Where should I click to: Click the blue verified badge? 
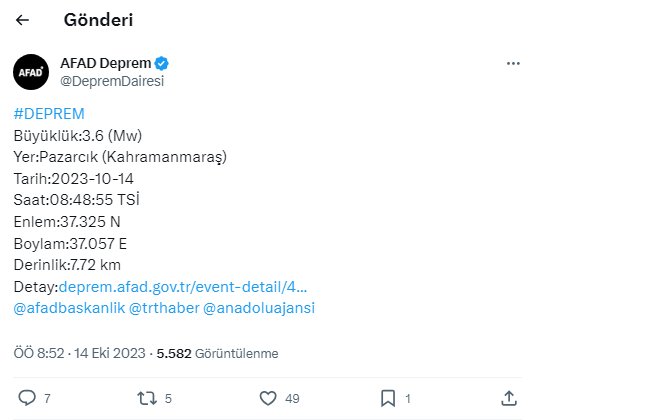click(162, 63)
